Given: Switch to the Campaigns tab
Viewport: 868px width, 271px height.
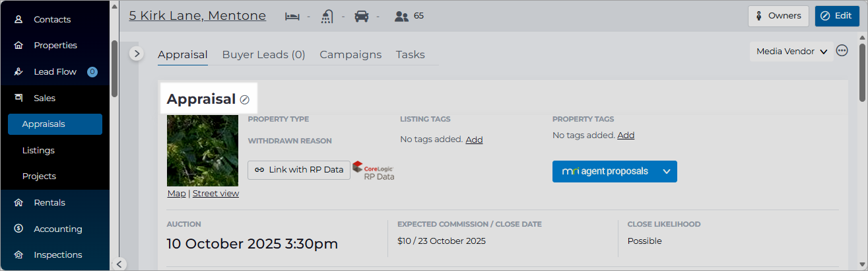Looking at the screenshot, I should 351,55.
